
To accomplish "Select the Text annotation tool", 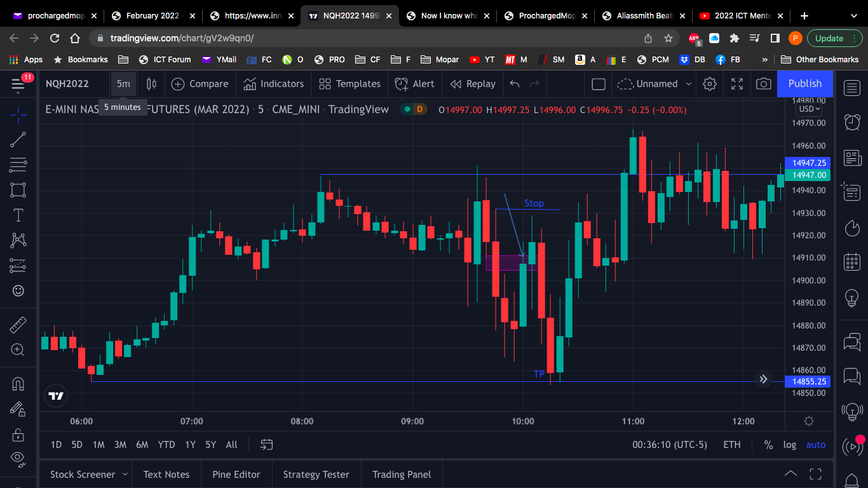I will (18, 215).
